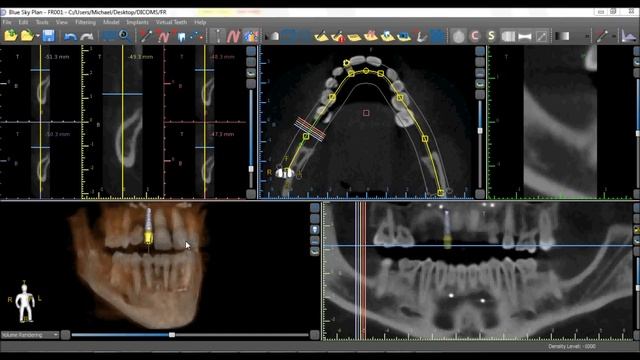Click the 3D view opacity slider handle
640x360 pixels.
172,335
